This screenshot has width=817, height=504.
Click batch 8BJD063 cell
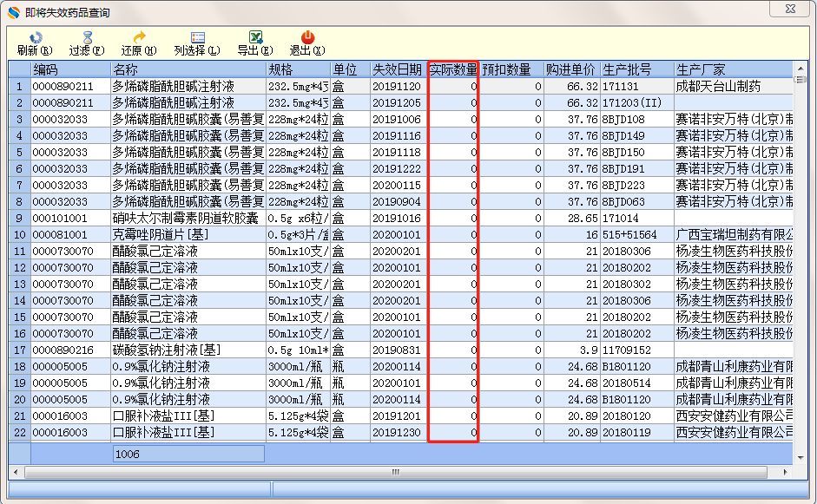click(x=637, y=201)
